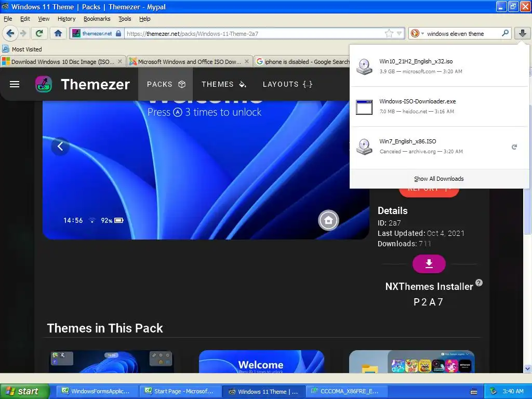The width and height of the screenshot is (532, 399).
Task: Open the browser home page
Action: [x=58, y=33]
